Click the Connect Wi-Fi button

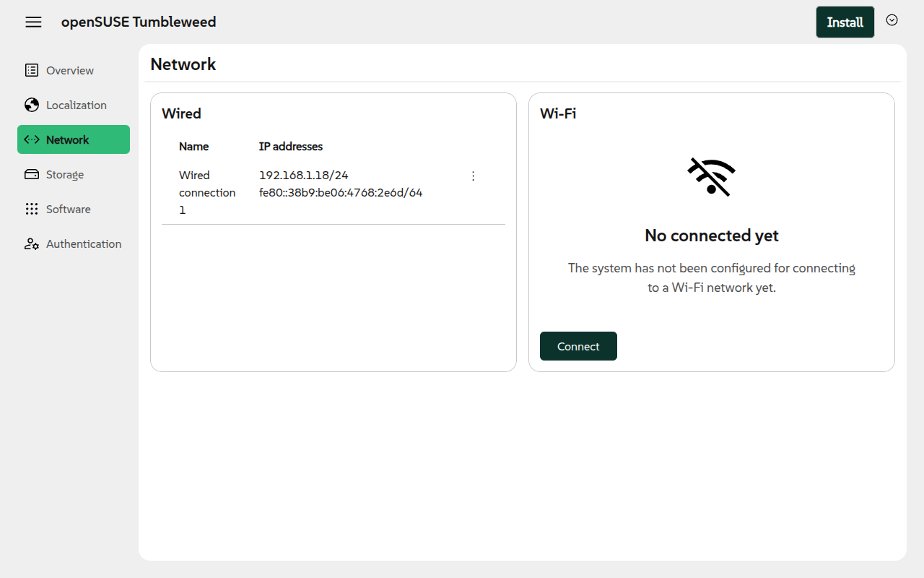click(x=578, y=346)
